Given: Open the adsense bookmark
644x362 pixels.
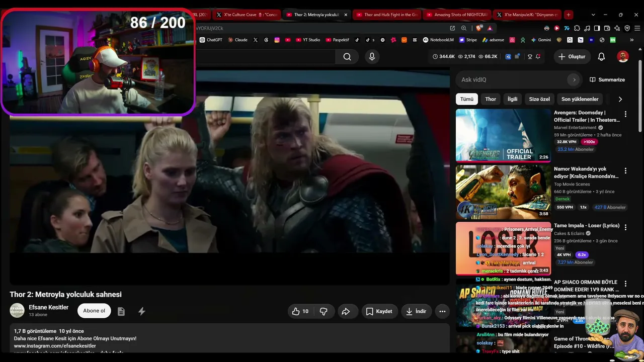Looking at the screenshot, I should pos(493,40).
